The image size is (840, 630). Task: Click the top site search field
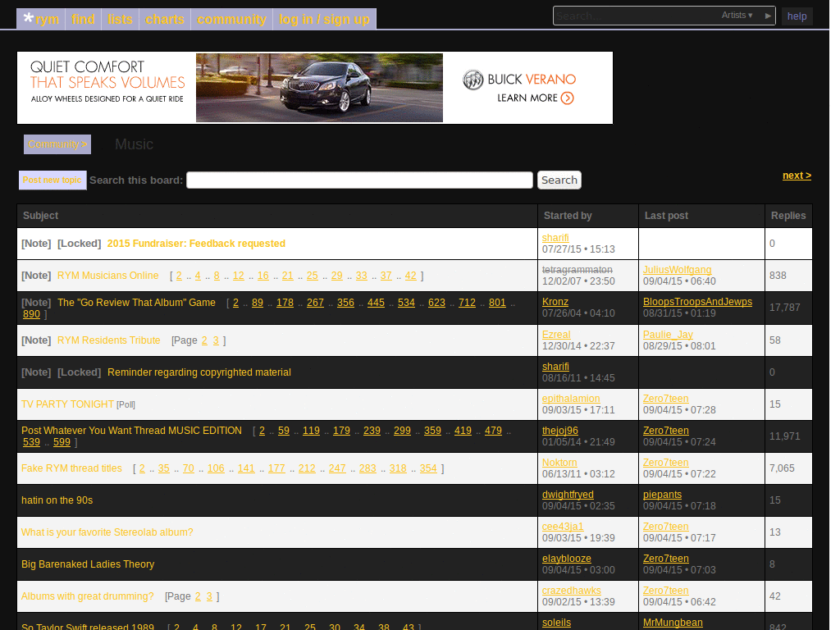[636, 16]
